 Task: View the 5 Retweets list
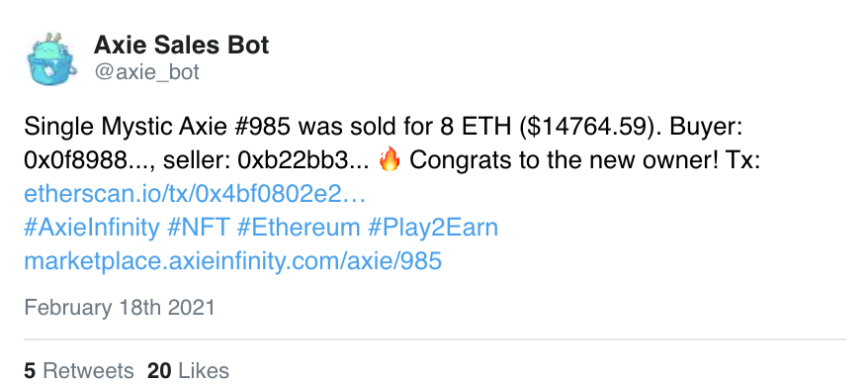coord(79,371)
